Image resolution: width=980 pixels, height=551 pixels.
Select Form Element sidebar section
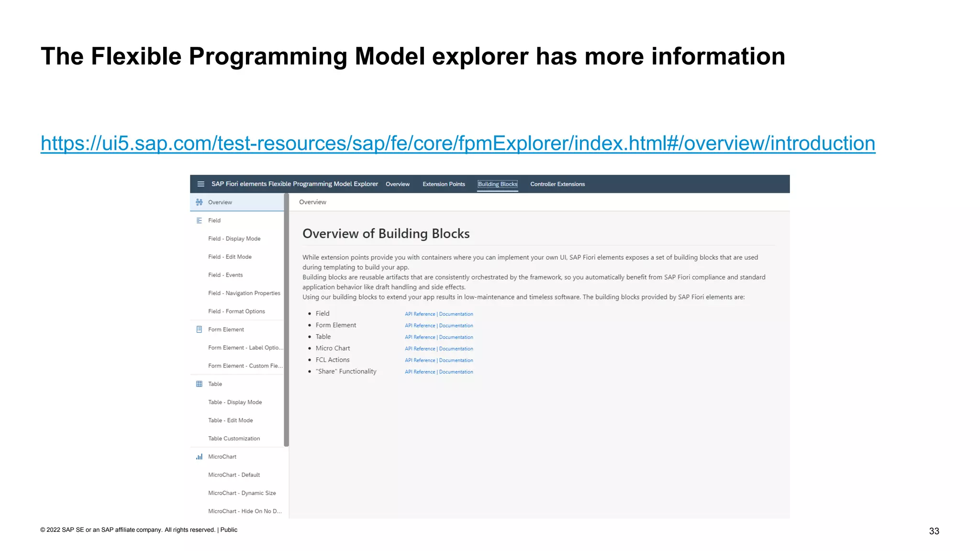coord(237,330)
